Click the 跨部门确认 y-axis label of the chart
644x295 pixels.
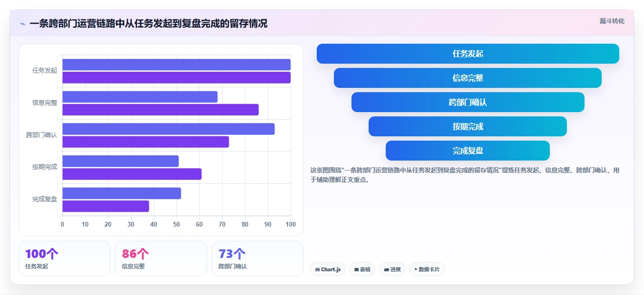(x=41, y=135)
